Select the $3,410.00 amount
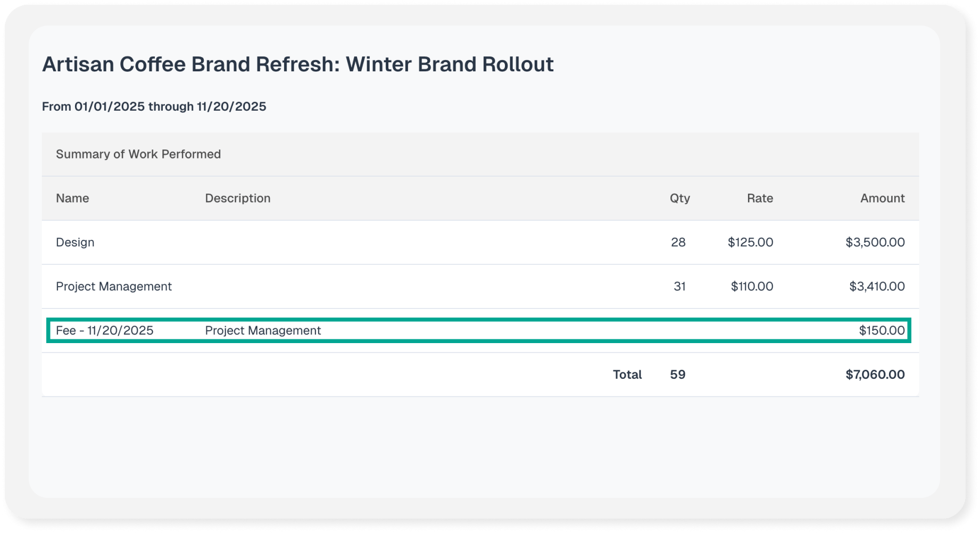Viewport: 980px width, 533px height. pyautogui.click(x=876, y=287)
